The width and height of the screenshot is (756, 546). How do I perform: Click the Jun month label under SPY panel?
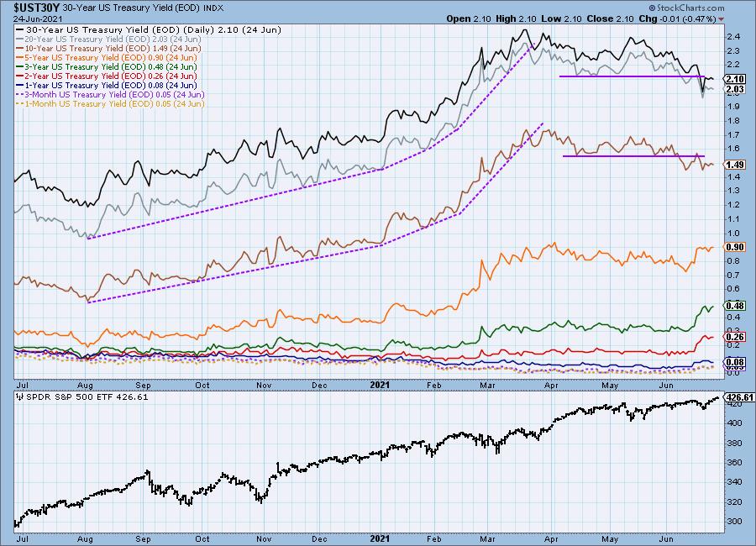point(666,538)
